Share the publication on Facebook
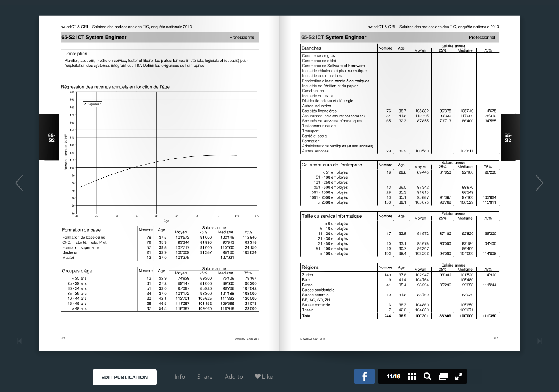The width and height of the screenshot is (559, 392). (x=364, y=376)
